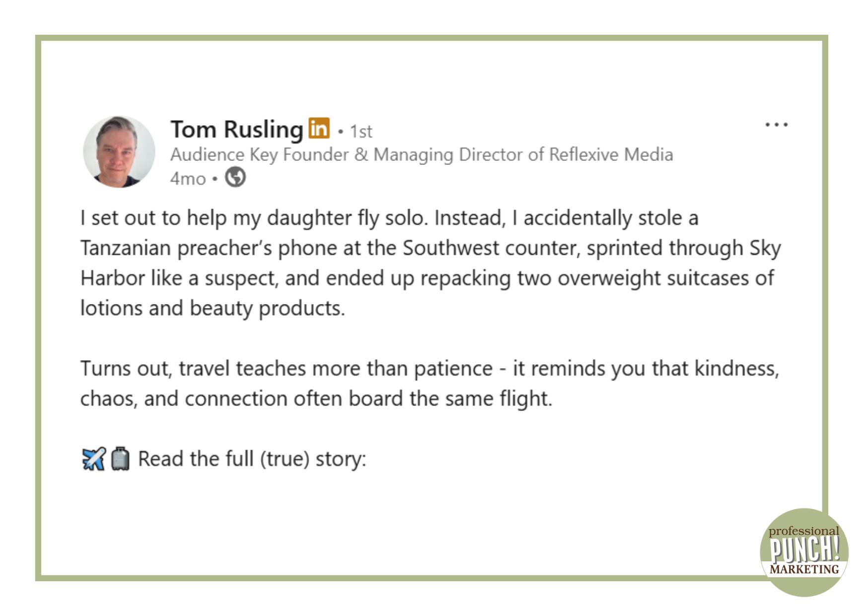868x616 pixels.
Task: Select the luggage emoji in the post
Action: point(120,459)
